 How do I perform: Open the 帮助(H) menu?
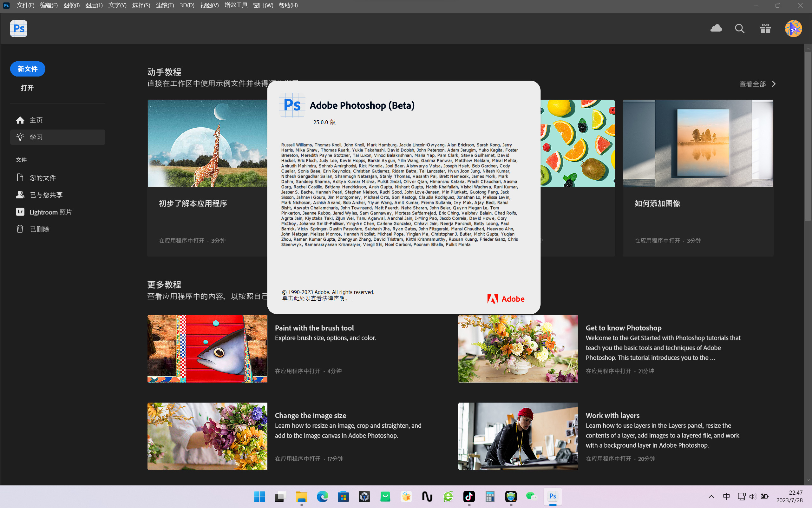coord(288,5)
